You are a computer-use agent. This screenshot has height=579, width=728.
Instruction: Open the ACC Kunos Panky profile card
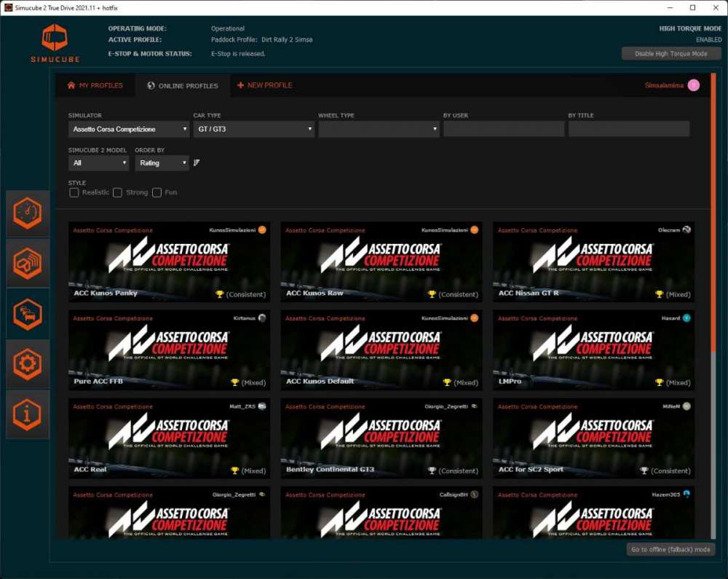169,262
